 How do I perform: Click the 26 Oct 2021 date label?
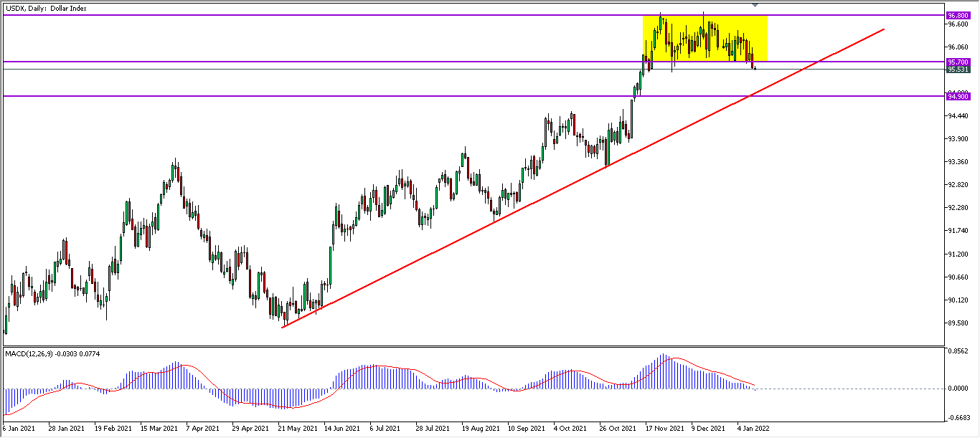(x=617, y=429)
